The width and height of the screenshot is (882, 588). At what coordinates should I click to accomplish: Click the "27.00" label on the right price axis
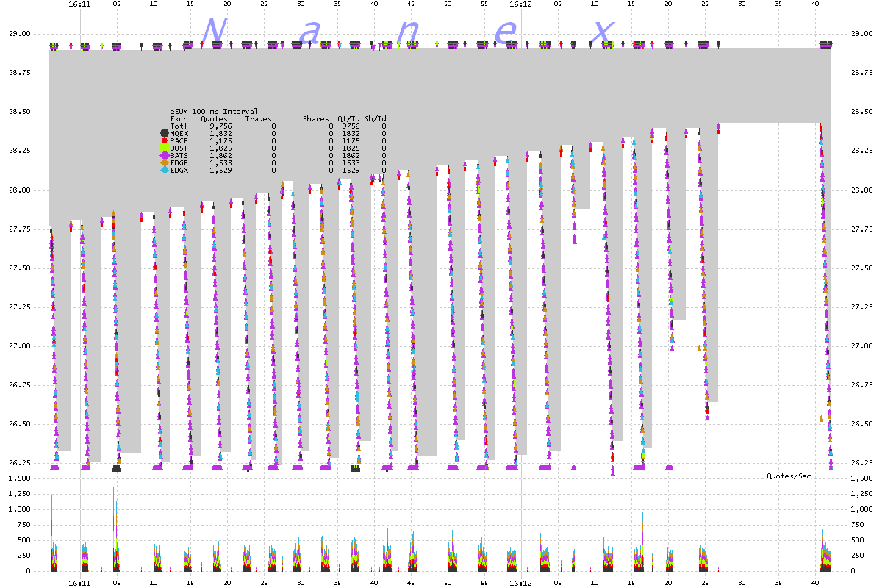coord(861,346)
